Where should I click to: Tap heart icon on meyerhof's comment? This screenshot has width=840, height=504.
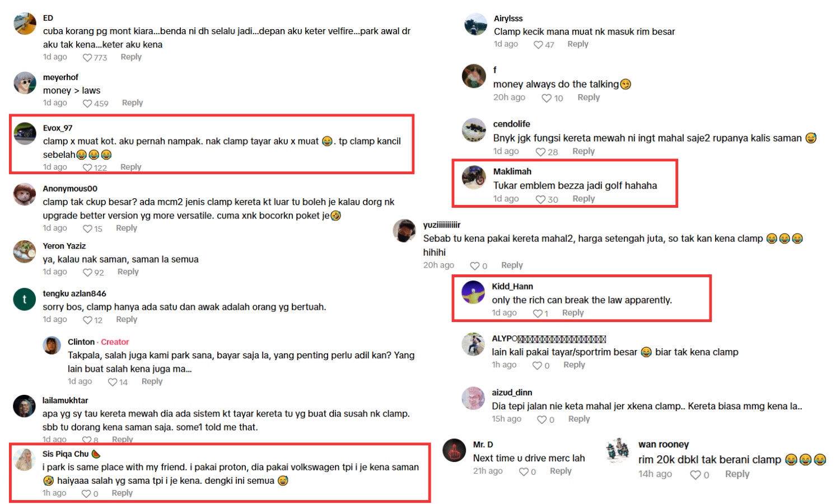point(87,104)
